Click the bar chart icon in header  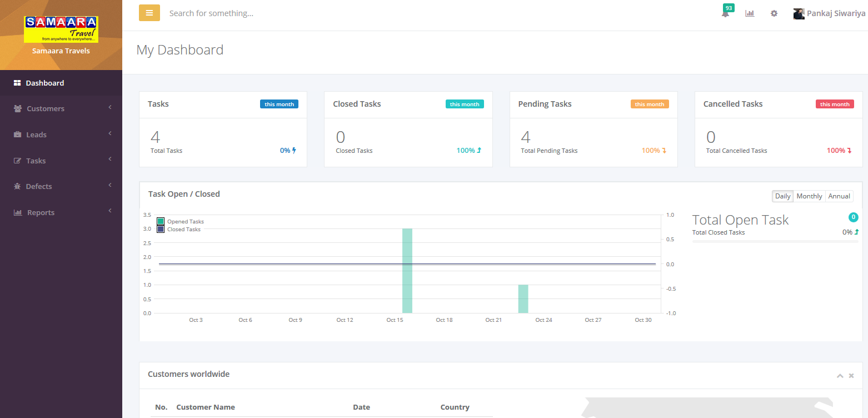point(750,13)
